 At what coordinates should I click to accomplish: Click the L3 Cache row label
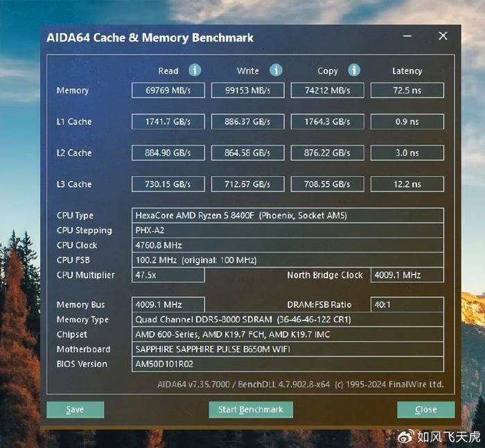coord(74,184)
